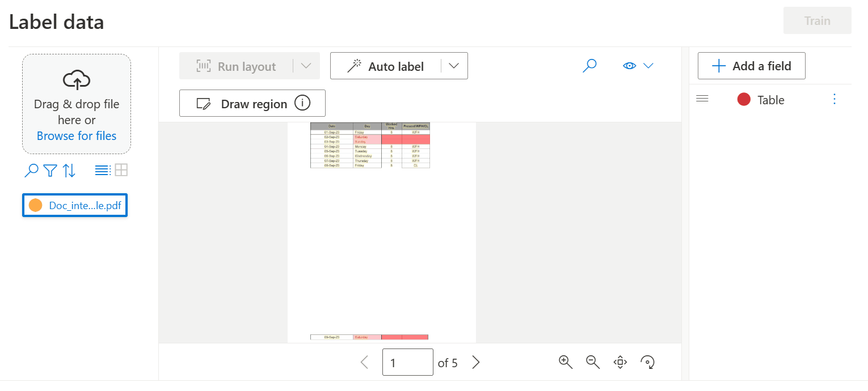Go to the next page
This screenshot has width=868, height=391.
pyautogui.click(x=476, y=363)
